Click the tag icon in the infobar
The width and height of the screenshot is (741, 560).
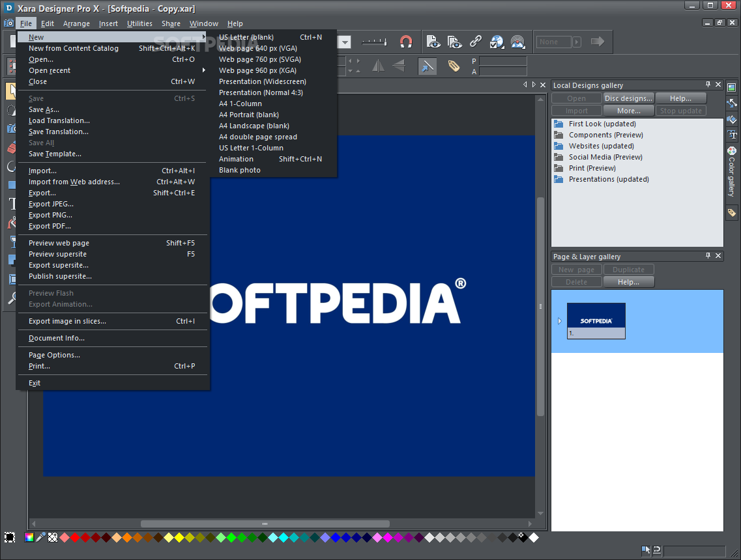[454, 66]
